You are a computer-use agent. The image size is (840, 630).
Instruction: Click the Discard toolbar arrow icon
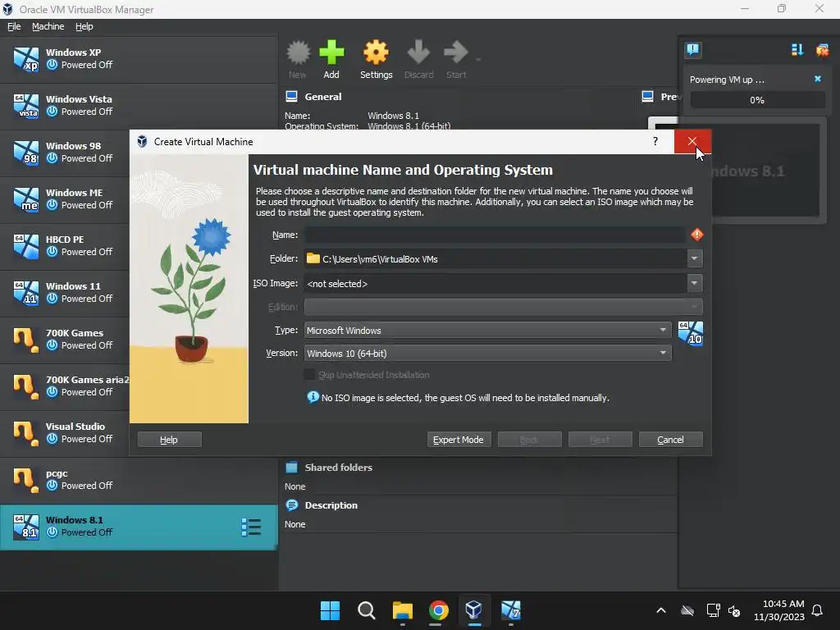[x=418, y=52]
